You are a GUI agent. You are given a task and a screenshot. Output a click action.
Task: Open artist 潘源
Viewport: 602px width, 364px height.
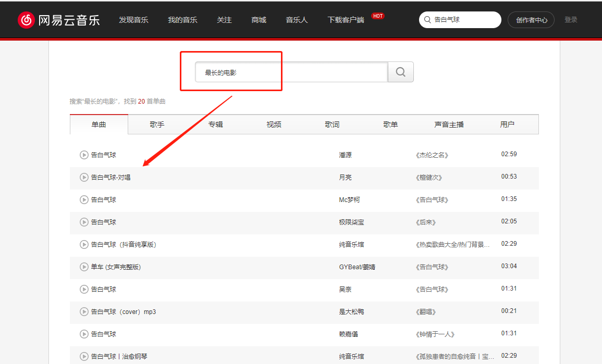coord(345,155)
